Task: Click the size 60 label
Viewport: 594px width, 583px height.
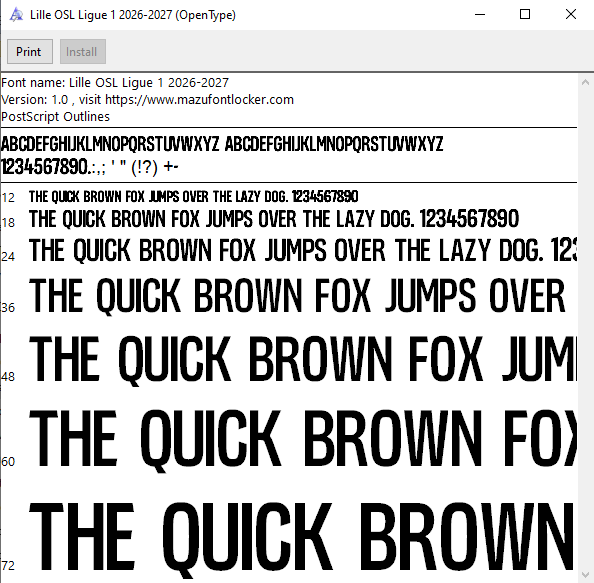Action: pos(8,461)
